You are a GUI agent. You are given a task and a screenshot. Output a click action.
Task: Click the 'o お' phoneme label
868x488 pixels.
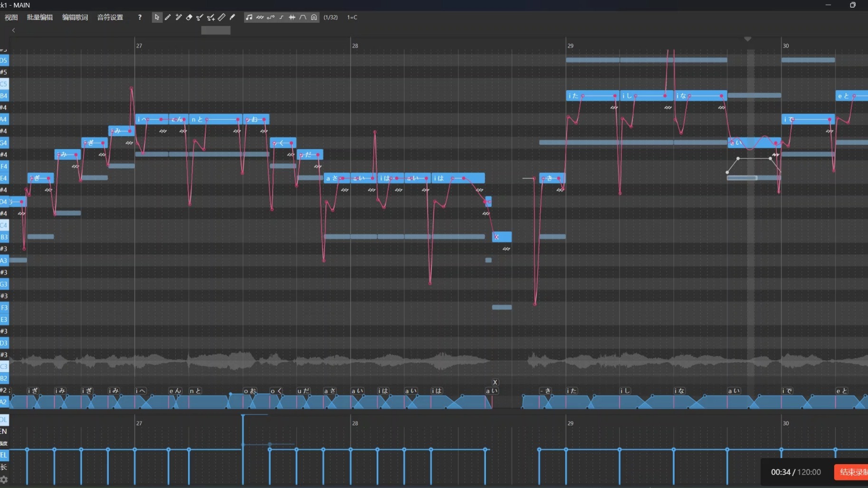(250, 391)
